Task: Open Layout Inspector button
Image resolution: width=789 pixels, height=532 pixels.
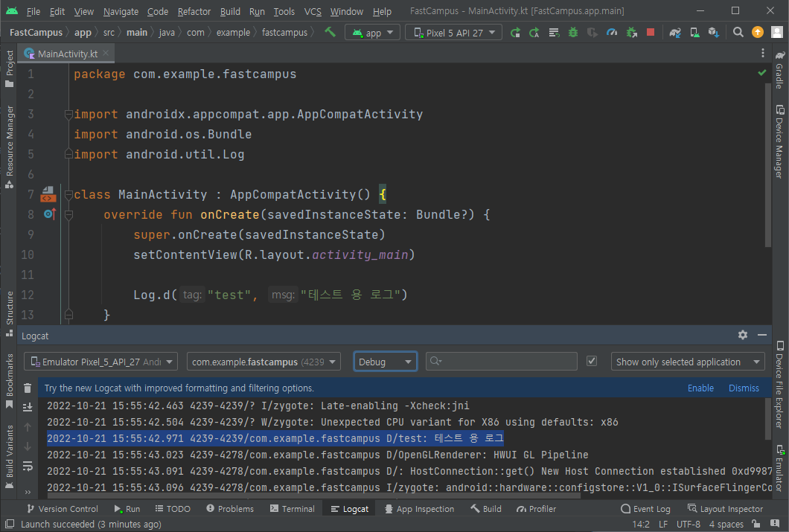Action: point(725,509)
